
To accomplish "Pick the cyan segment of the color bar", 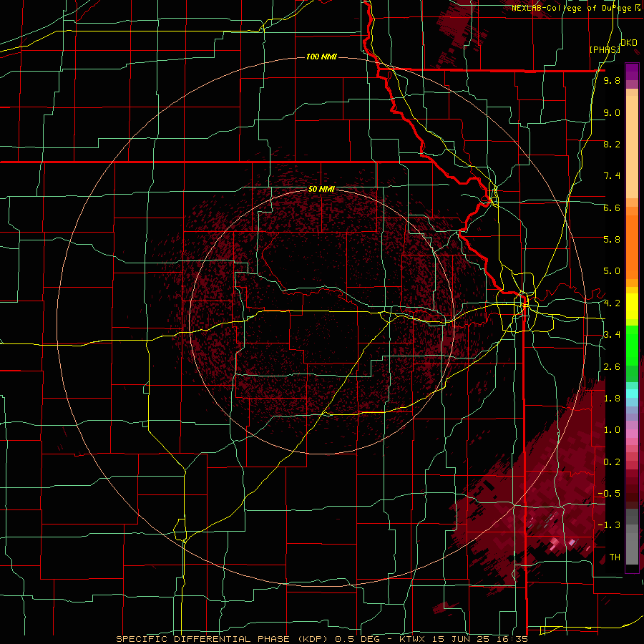I will point(632,393).
